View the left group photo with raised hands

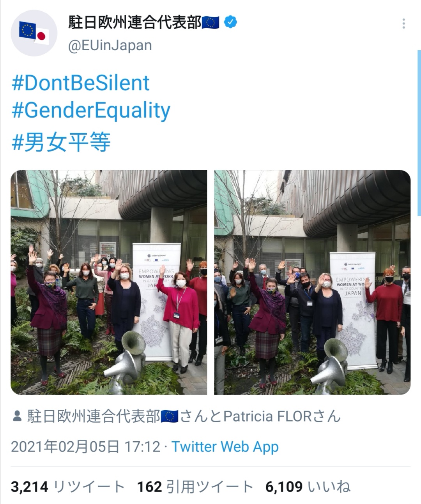[109, 282]
